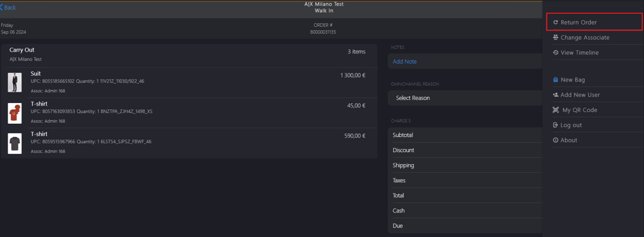Click the View Timeline clock icon

pos(556,53)
